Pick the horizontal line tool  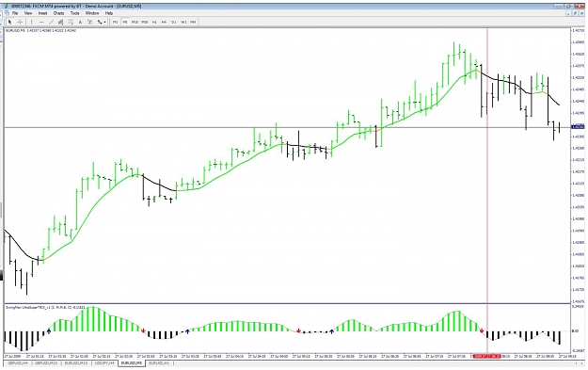[x=41, y=23]
